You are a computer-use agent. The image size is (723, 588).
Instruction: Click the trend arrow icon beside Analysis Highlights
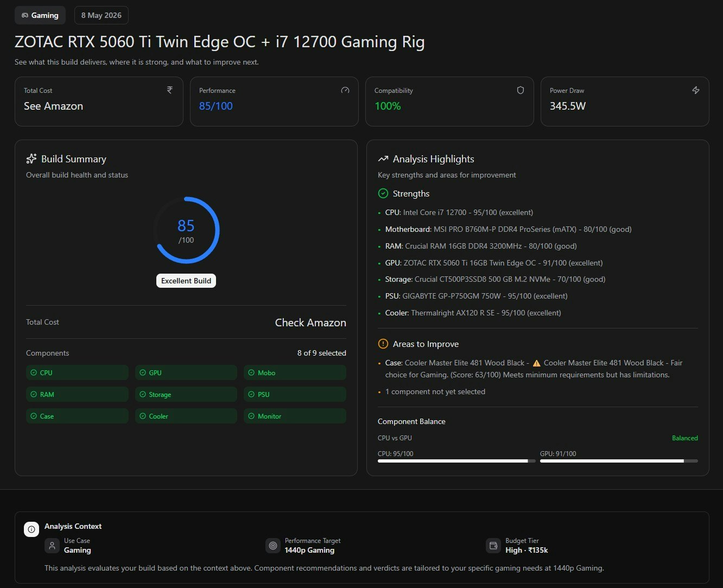[x=383, y=159]
